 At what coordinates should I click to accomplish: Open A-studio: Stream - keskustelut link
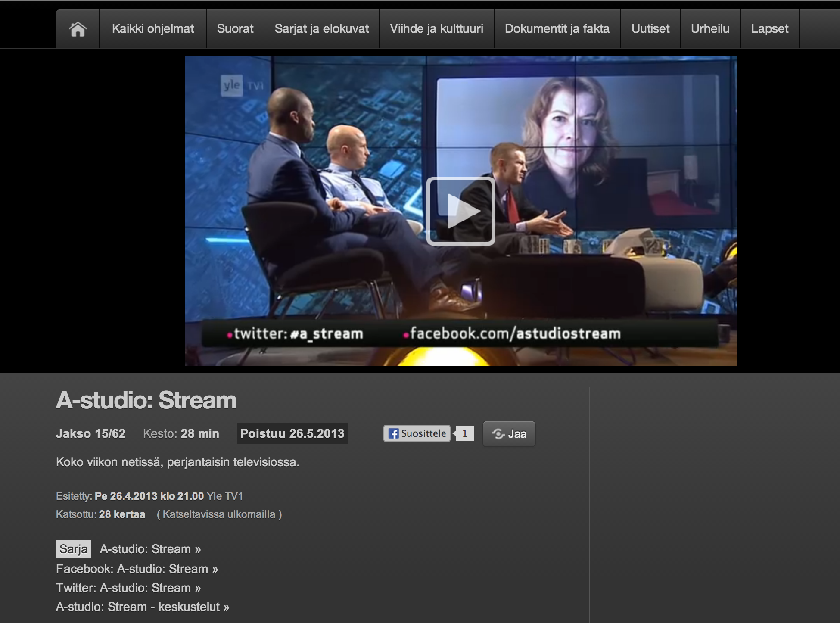click(143, 607)
